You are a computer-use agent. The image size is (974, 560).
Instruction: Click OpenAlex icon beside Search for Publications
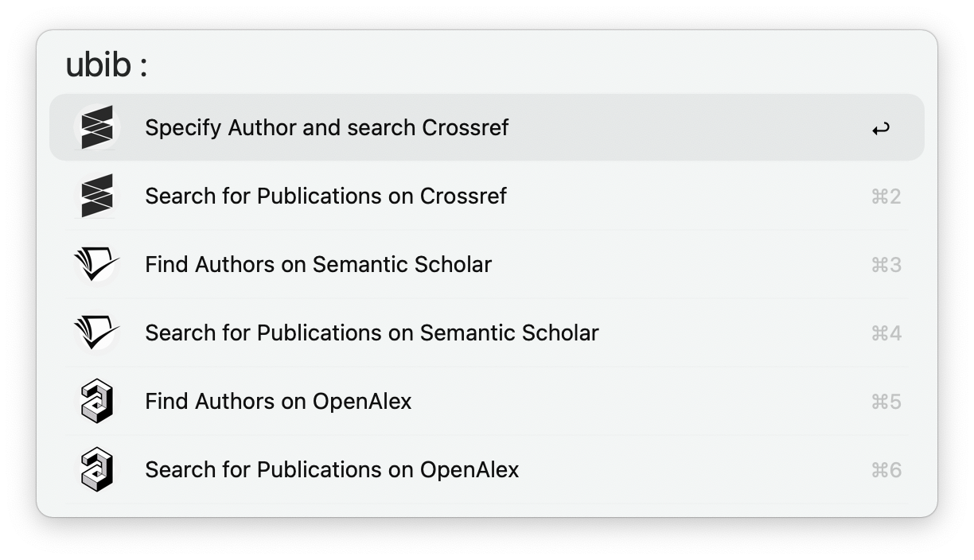[x=97, y=469]
